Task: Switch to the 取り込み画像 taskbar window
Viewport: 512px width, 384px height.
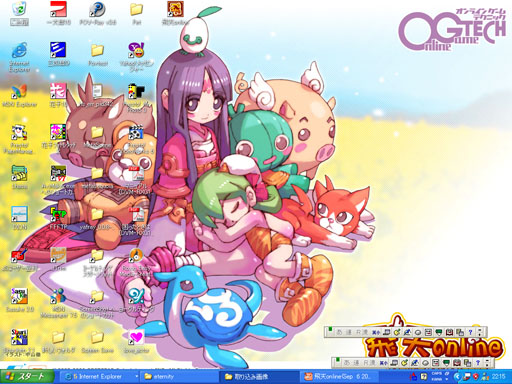Action: pos(259,377)
